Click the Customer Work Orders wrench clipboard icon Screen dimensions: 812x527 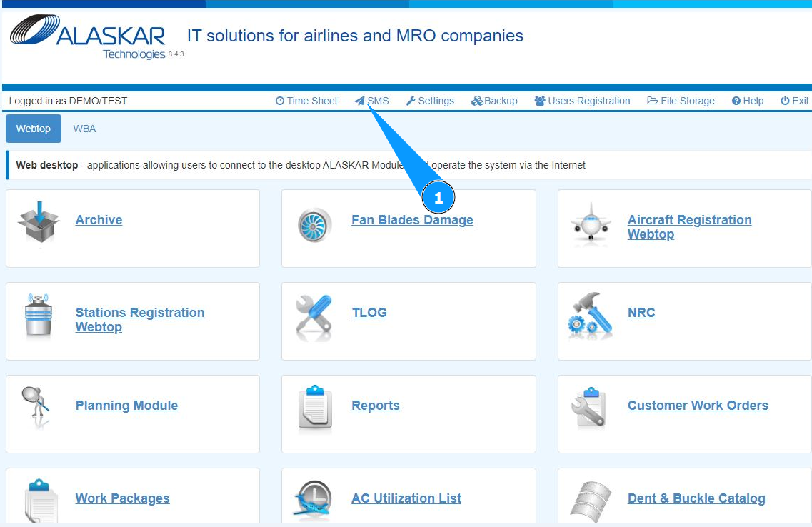click(x=588, y=408)
